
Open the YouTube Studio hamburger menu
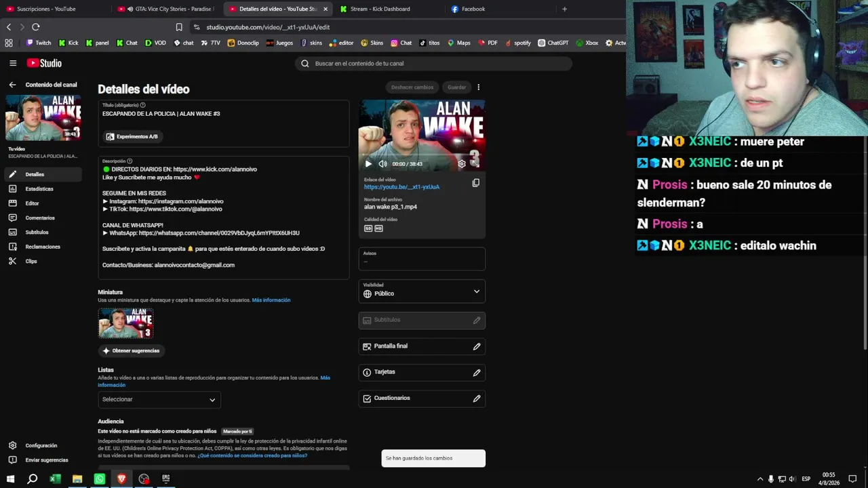point(13,63)
